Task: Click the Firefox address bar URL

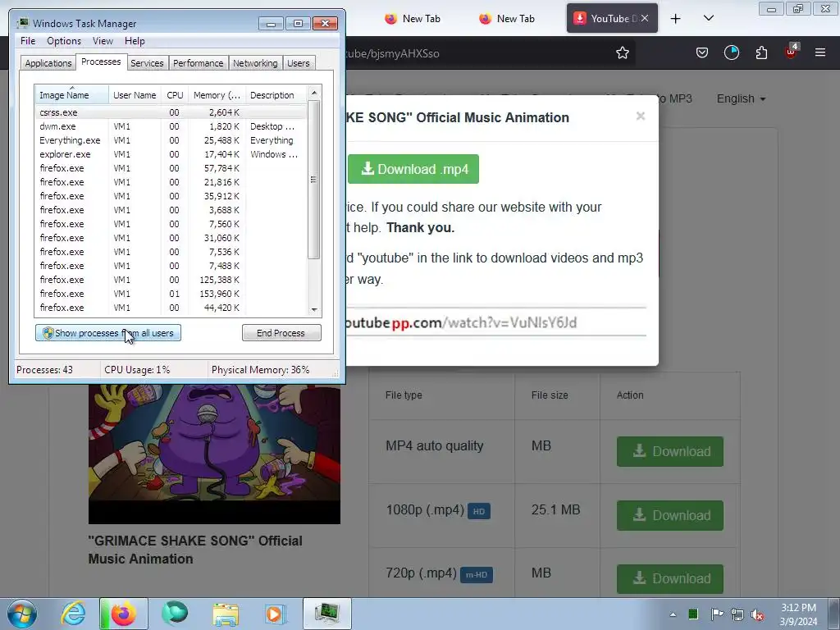Action: [x=391, y=53]
